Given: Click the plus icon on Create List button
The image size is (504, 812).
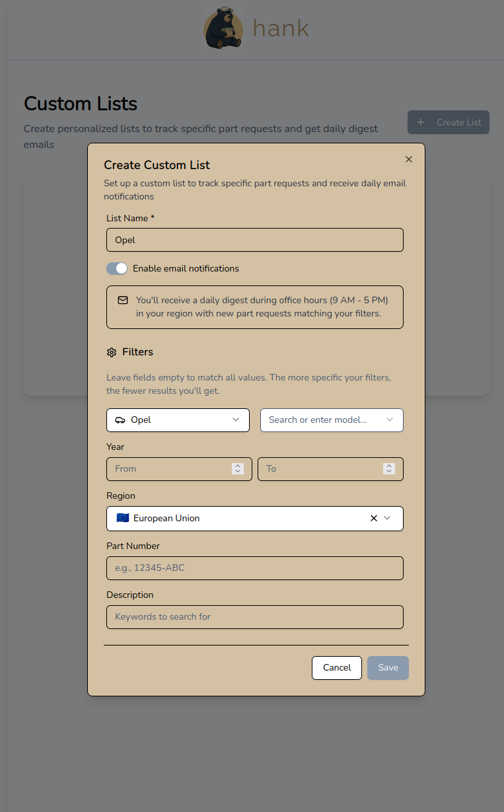Looking at the screenshot, I should pos(421,122).
